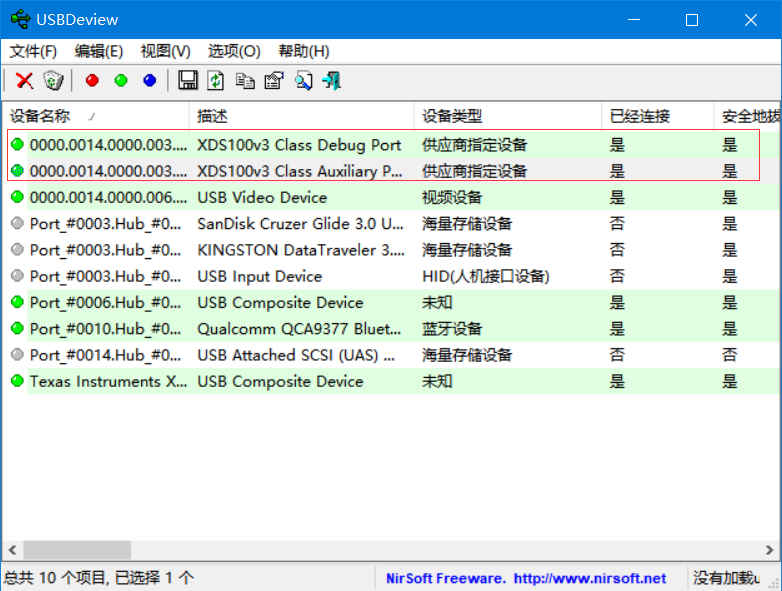Open the 视图(V) menu
The height and width of the screenshot is (591, 782).
(166, 51)
